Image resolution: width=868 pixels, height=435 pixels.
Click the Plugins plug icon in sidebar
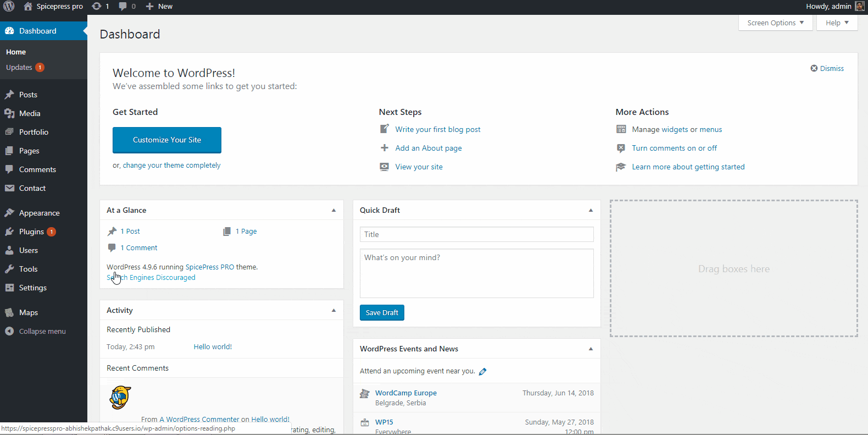(x=9, y=232)
